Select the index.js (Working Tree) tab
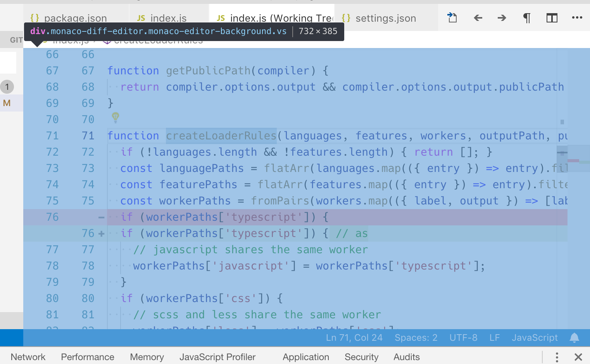The image size is (590, 364). [x=272, y=18]
